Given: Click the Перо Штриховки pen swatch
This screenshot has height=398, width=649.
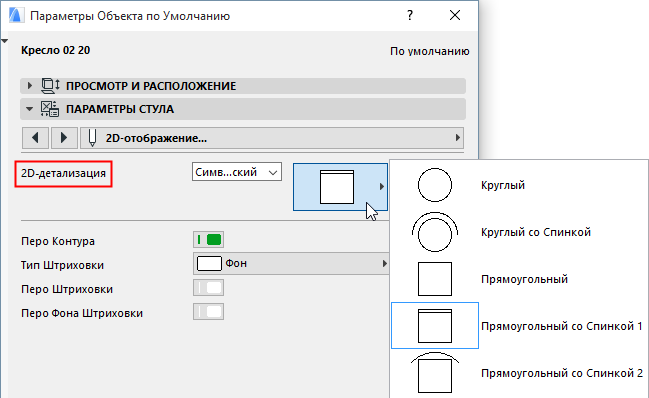Looking at the screenshot, I should (x=209, y=288).
